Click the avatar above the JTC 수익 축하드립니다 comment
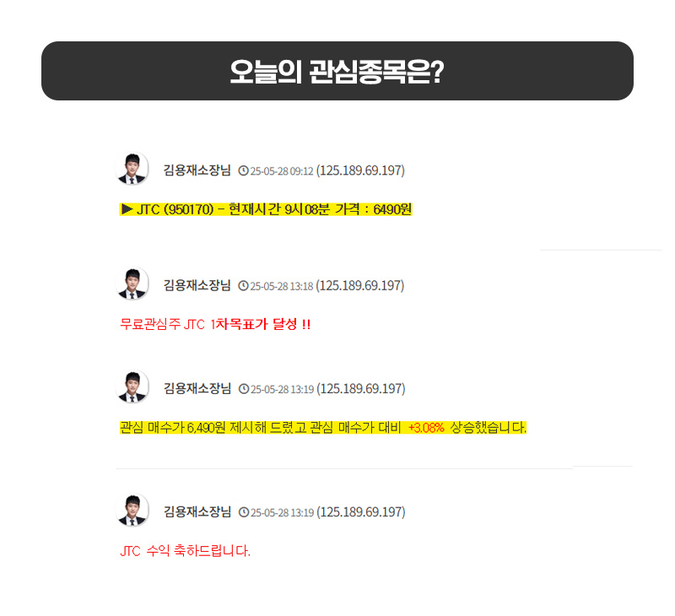 (x=132, y=511)
